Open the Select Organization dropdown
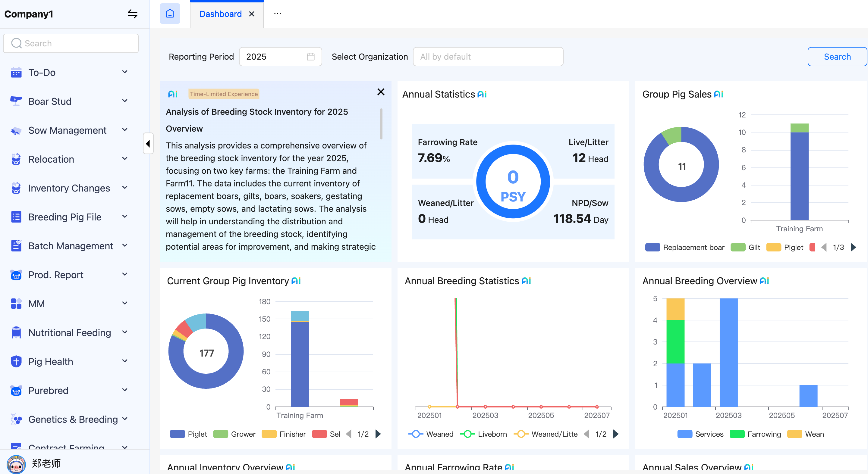 [488, 57]
